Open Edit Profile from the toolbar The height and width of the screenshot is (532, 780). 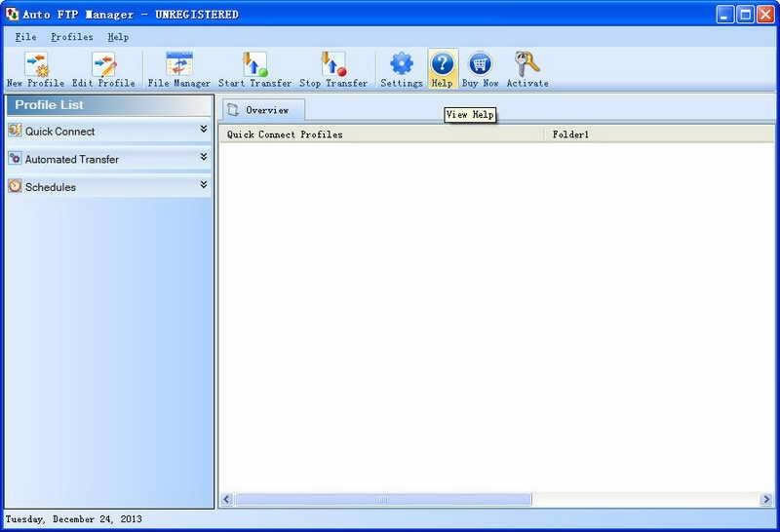pos(103,65)
